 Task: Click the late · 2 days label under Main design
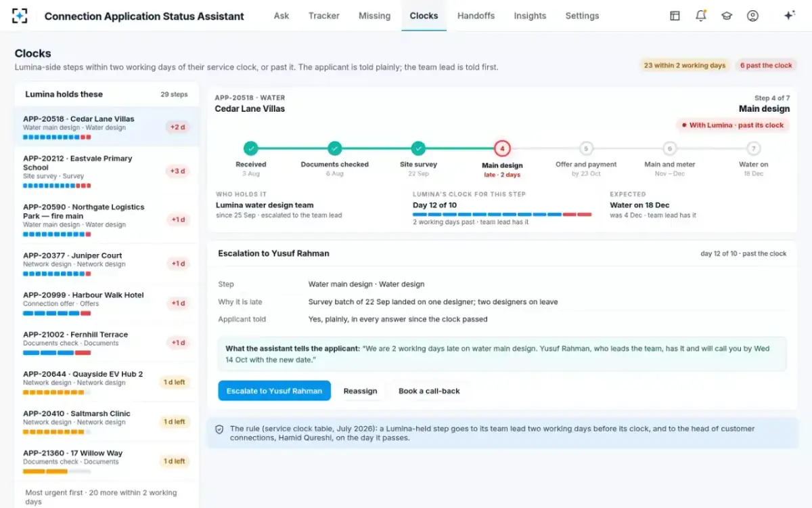click(x=502, y=175)
